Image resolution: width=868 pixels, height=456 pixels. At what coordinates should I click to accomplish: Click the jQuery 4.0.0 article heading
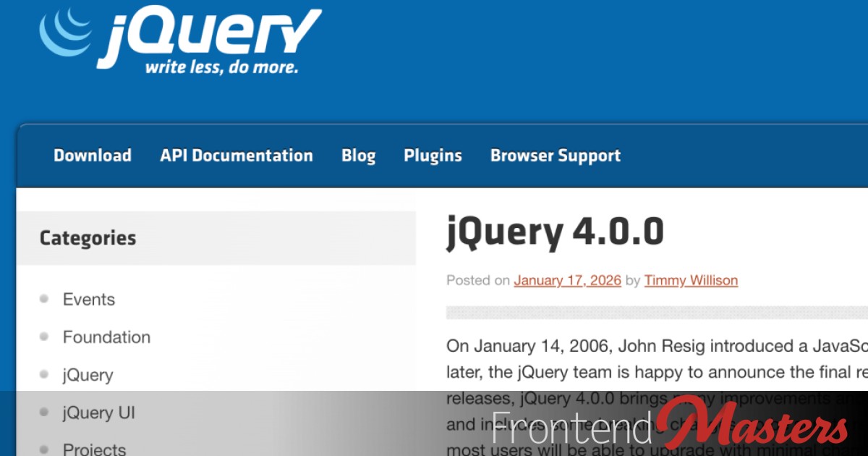point(555,232)
